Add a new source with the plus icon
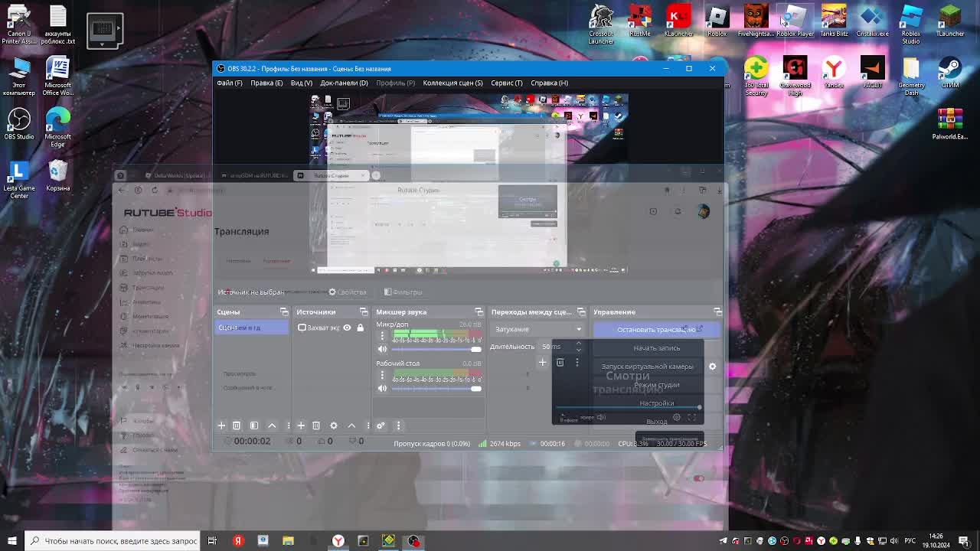Screen dimensions: 980x551 click(301, 425)
